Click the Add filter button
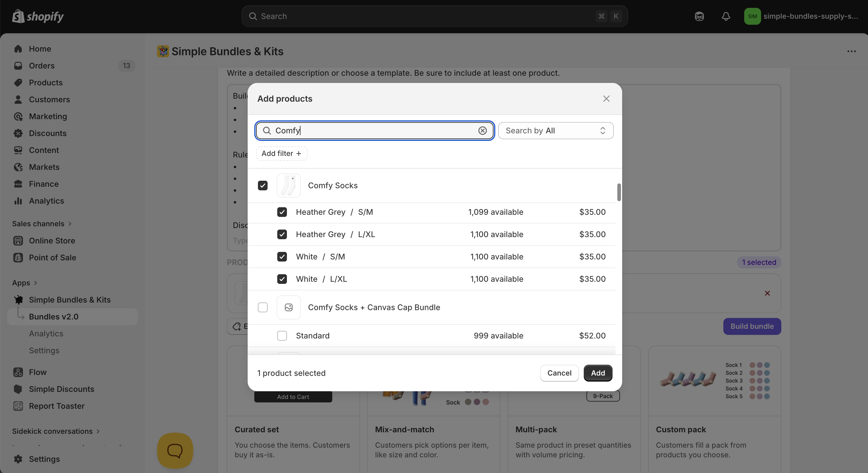The image size is (868, 473). (281, 154)
